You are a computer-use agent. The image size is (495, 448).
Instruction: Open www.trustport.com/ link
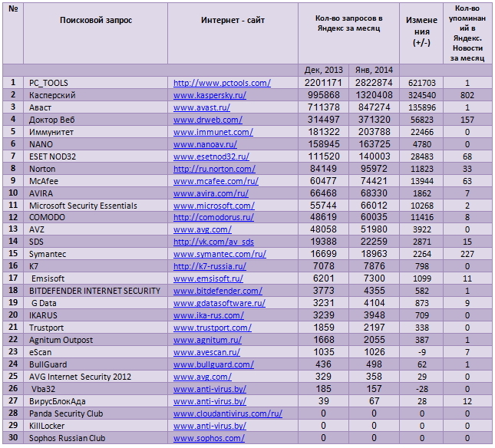[213, 328]
